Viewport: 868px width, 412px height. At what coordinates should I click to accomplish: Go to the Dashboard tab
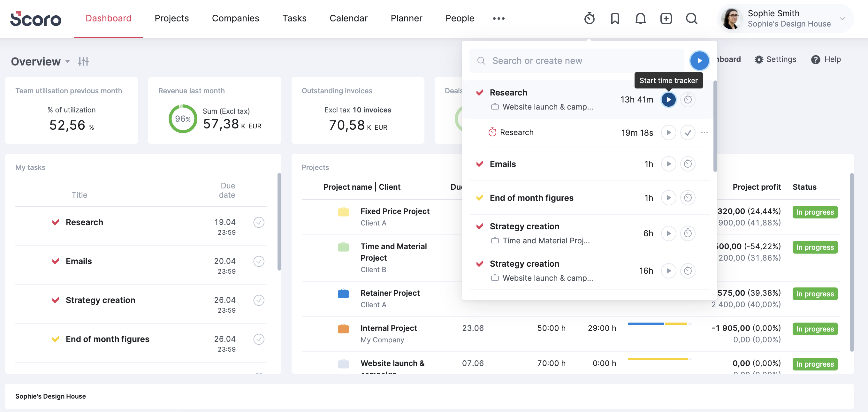tap(109, 18)
